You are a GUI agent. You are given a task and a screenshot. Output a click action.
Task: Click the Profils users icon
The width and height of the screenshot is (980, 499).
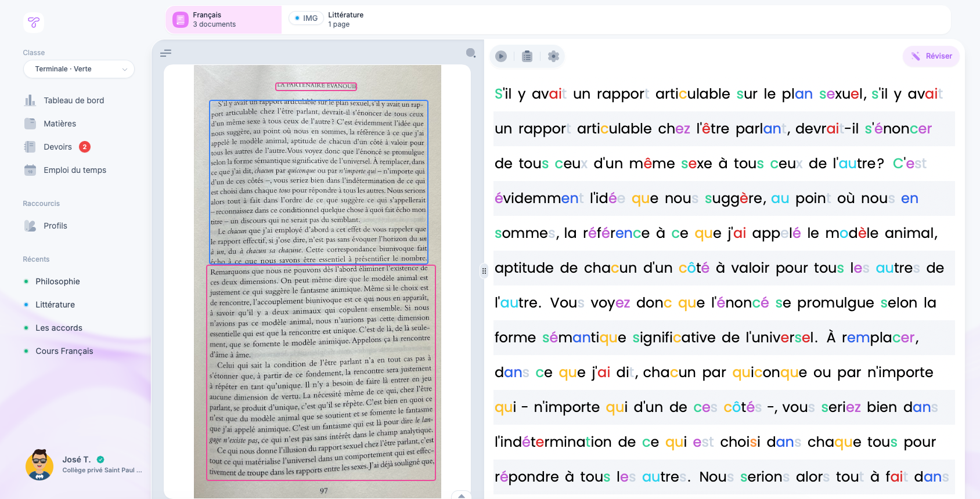click(x=30, y=226)
